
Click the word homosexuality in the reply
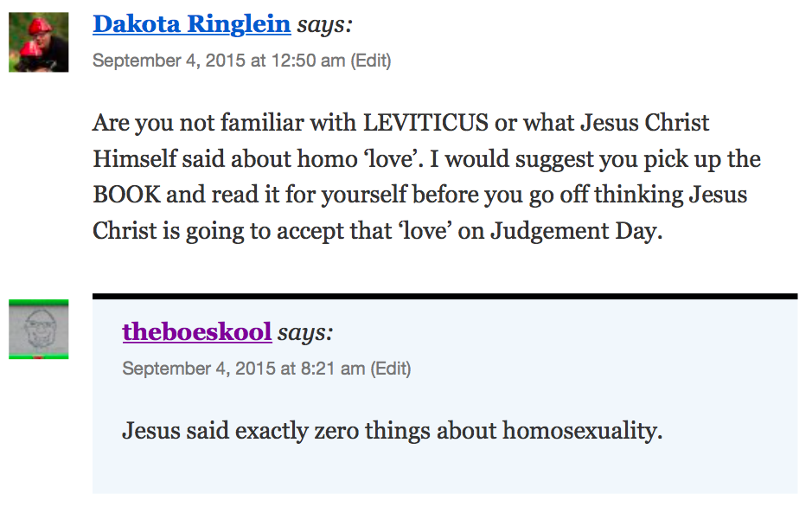click(x=582, y=430)
